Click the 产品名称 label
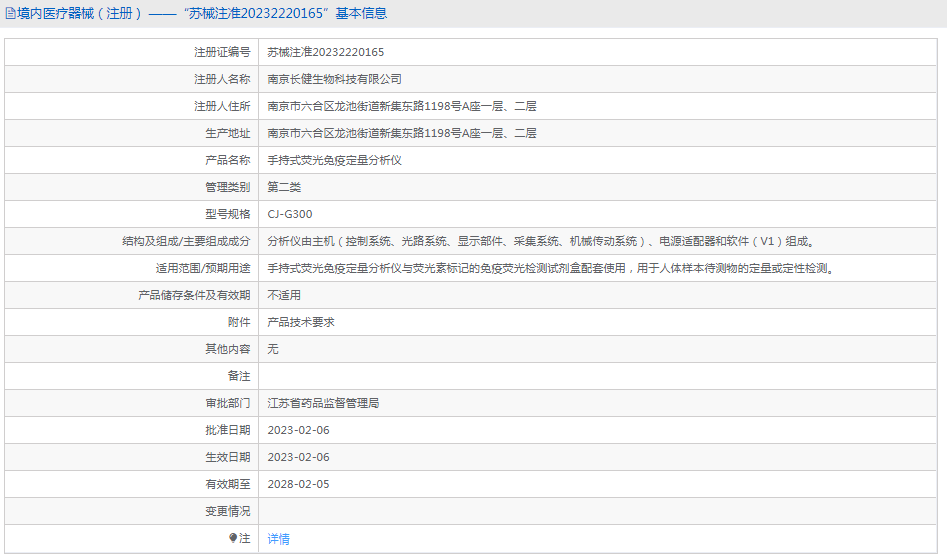 click(x=228, y=160)
